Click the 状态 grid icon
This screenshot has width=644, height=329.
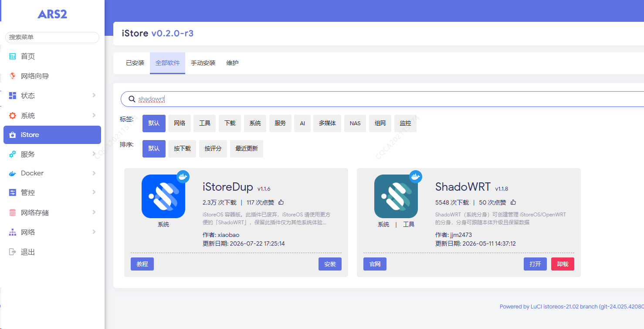[x=13, y=96]
